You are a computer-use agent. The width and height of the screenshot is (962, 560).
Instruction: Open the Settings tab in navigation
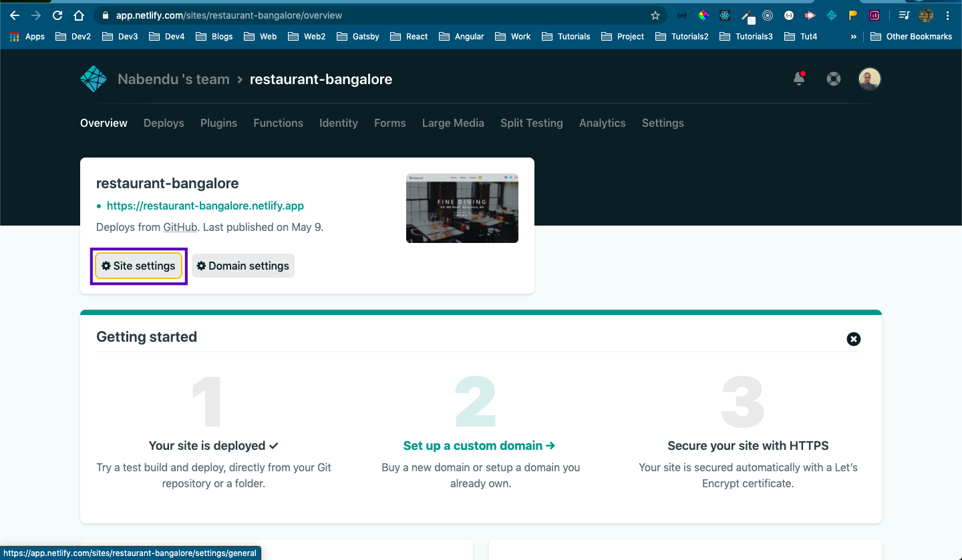point(663,123)
